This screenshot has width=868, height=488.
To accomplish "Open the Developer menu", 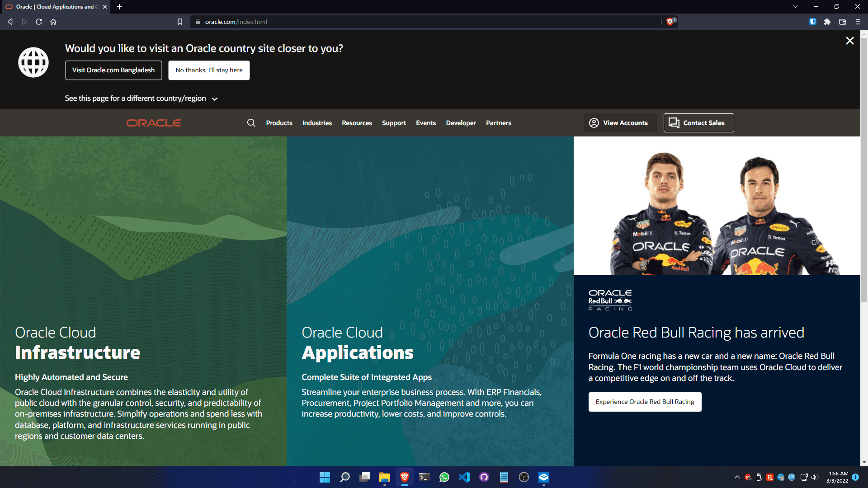I will point(461,123).
